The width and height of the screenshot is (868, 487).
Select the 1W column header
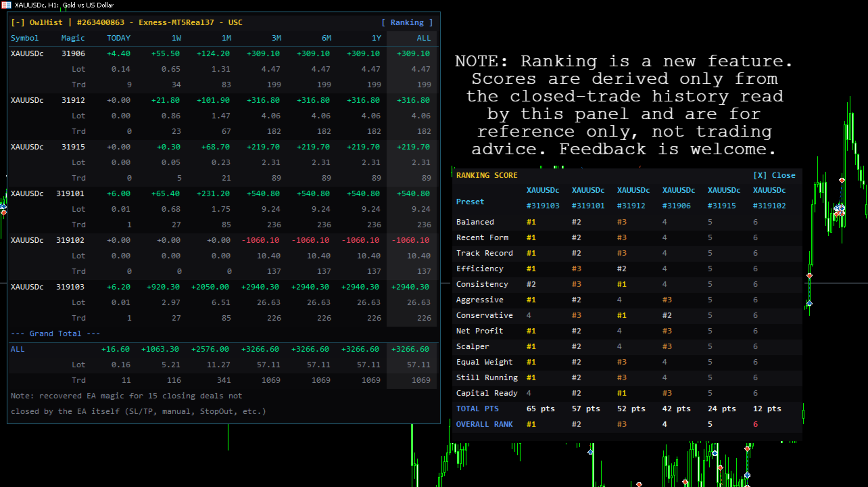(175, 38)
